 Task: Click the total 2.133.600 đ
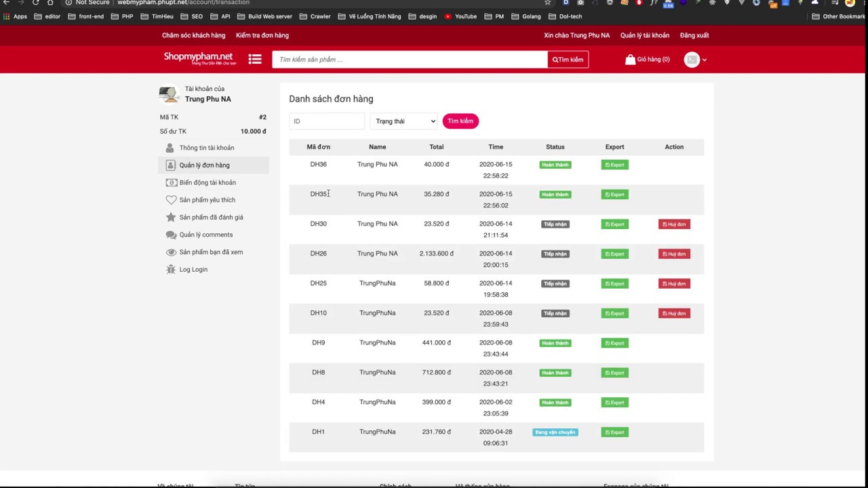pyautogui.click(x=437, y=253)
